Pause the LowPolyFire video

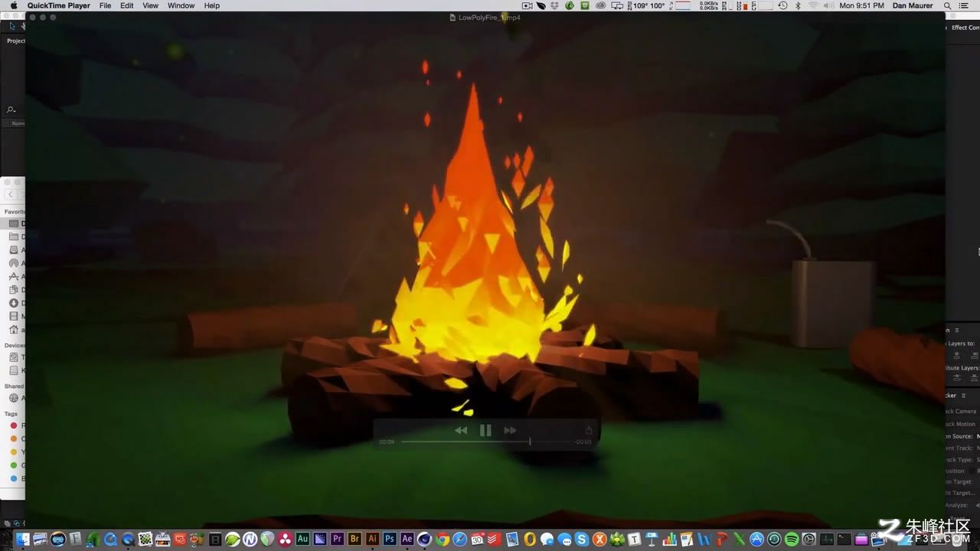pyautogui.click(x=485, y=430)
